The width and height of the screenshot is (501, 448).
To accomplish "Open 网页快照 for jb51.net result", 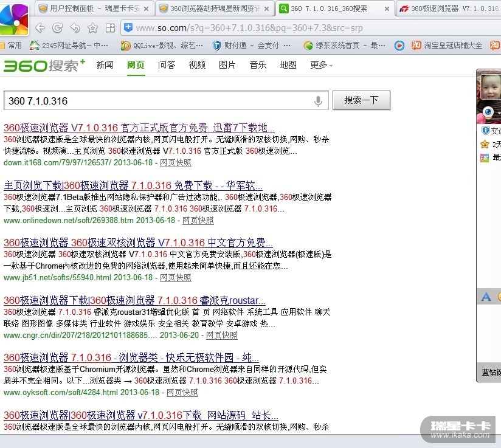I will (176, 278).
